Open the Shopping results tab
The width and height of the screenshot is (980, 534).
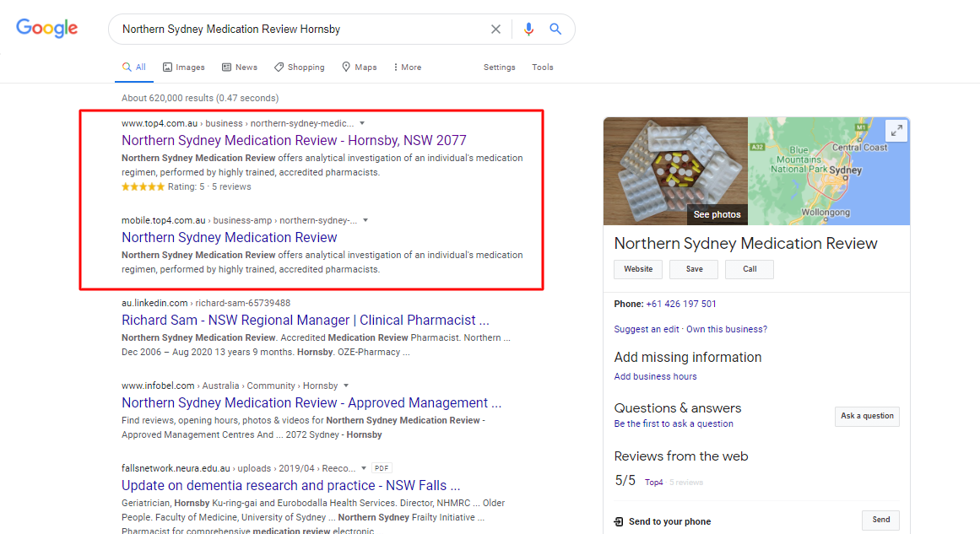coord(299,67)
